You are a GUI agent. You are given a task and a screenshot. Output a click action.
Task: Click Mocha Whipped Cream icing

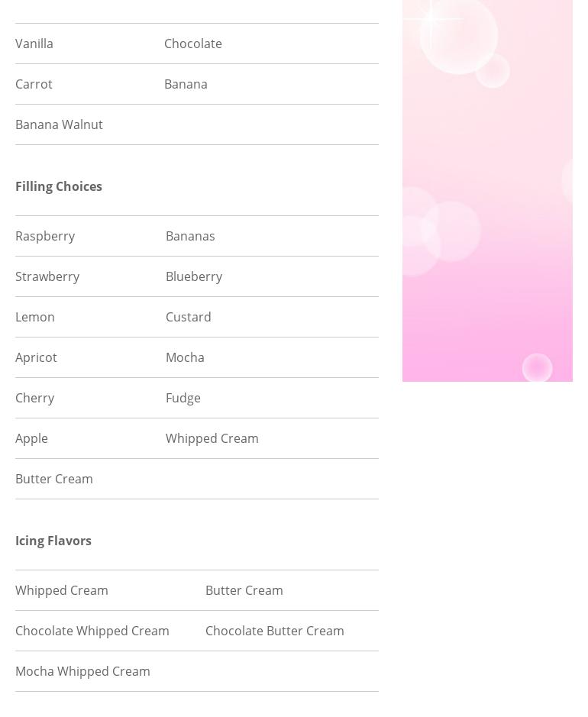[x=82, y=671]
